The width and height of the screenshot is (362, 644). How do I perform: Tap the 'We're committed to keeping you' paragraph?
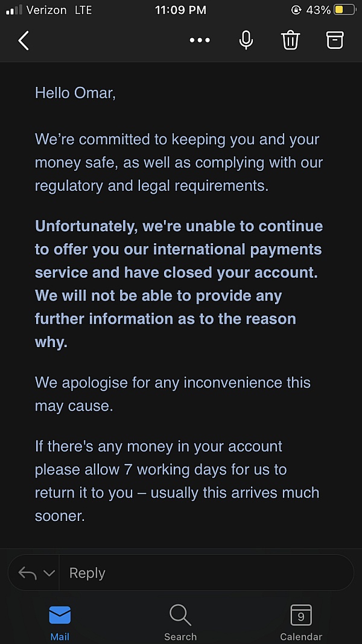[179, 162]
